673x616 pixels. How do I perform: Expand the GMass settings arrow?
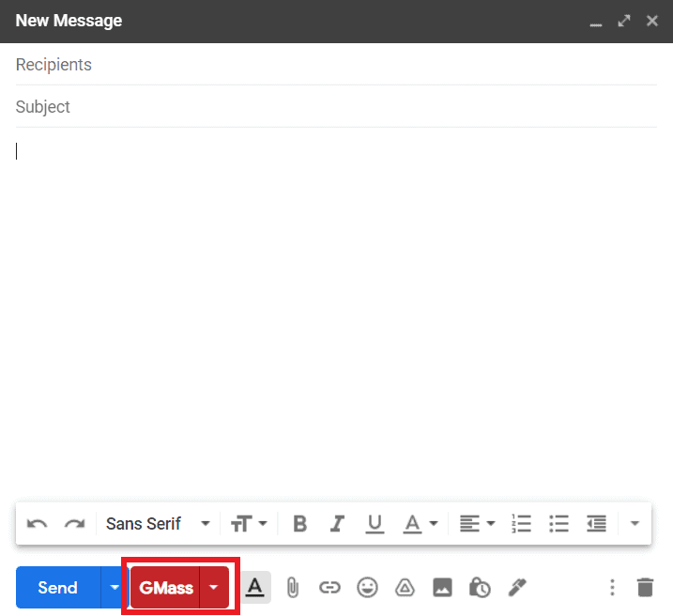click(x=214, y=588)
